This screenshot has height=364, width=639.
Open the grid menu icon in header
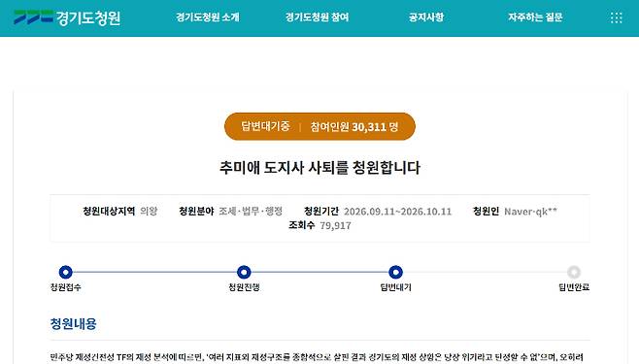tap(616, 17)
